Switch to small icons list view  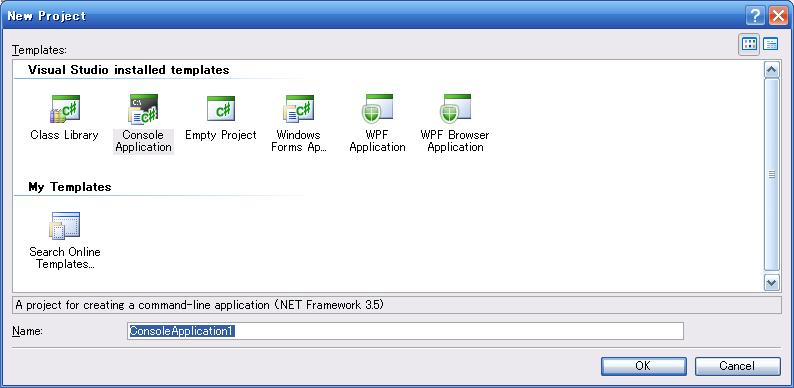tap(771, 44)
